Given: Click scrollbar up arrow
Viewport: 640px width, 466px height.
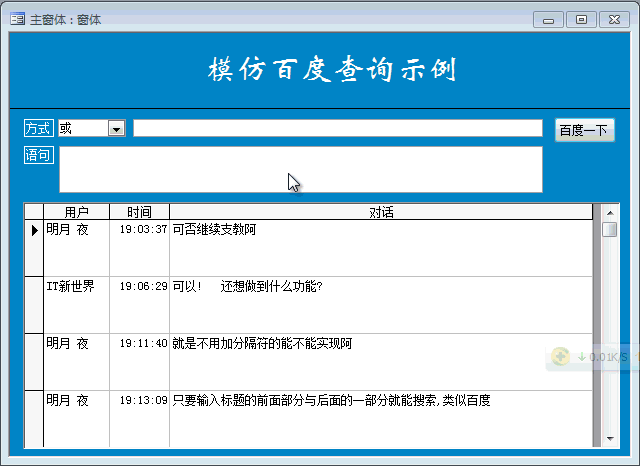Looking at the screenshot, I should tap(610, 213).
